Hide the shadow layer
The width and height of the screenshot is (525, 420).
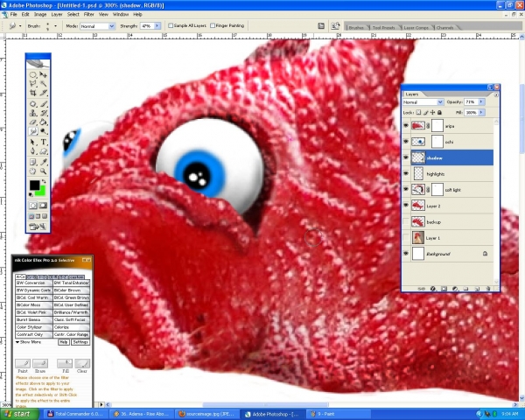point(406,157)
